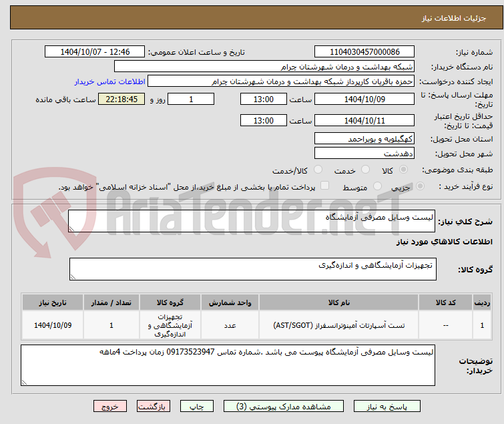Click the بازگشت back button
Screen dimensions: 504x424
154,406
